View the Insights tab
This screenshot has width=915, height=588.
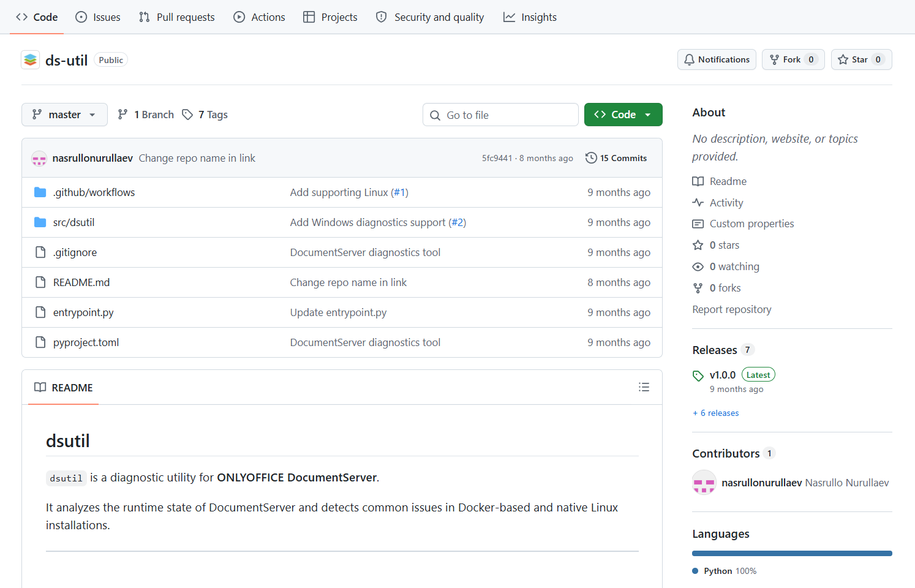530,17
